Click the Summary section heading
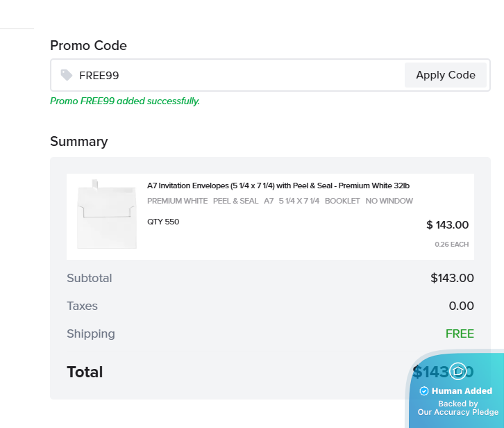 tap(79, 142)
